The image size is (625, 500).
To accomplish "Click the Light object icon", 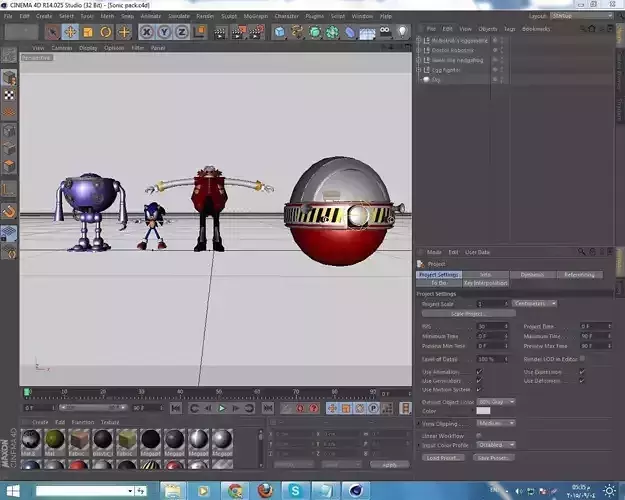I will point(403,31).
